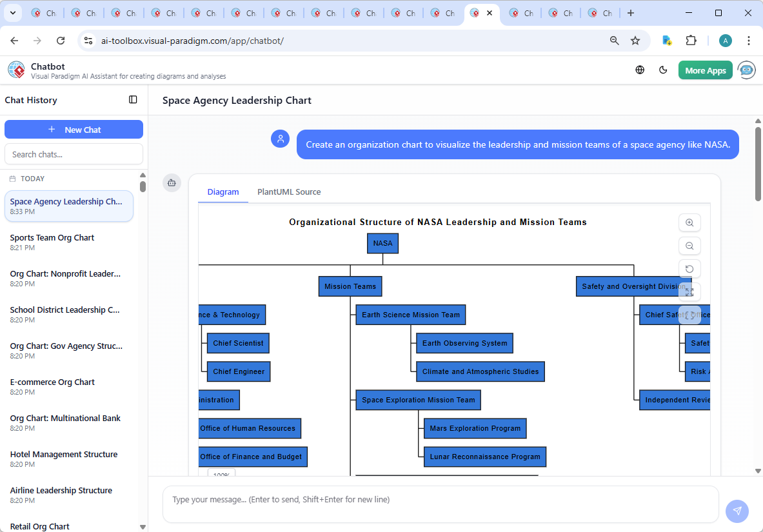Open fullscreen view of the org chart
Image resolution: width=763 pixels, height=532 pixels.
pyautogui.click(x=689, y=292)
